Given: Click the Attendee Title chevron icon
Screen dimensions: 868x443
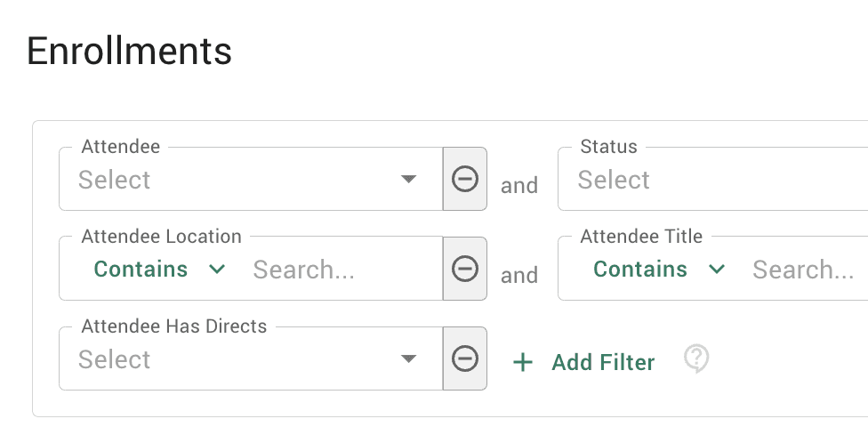Looking at the screenshot, I should point(717,270).
